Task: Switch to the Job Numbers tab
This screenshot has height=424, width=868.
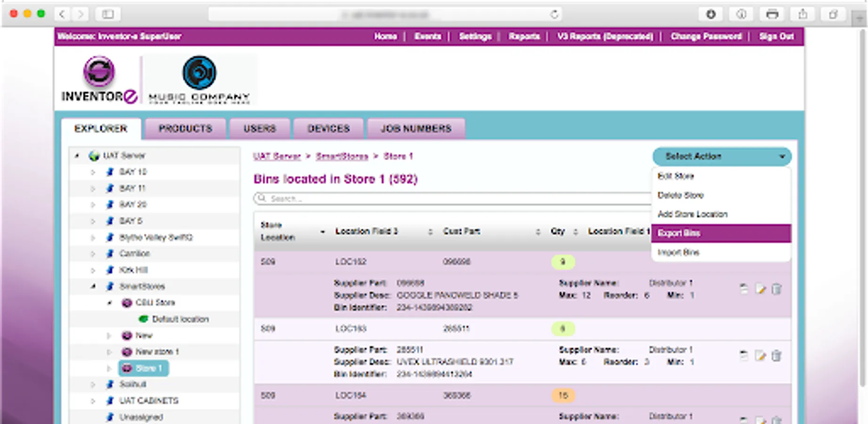Action: pyautogui.click(x=416, y=129)
